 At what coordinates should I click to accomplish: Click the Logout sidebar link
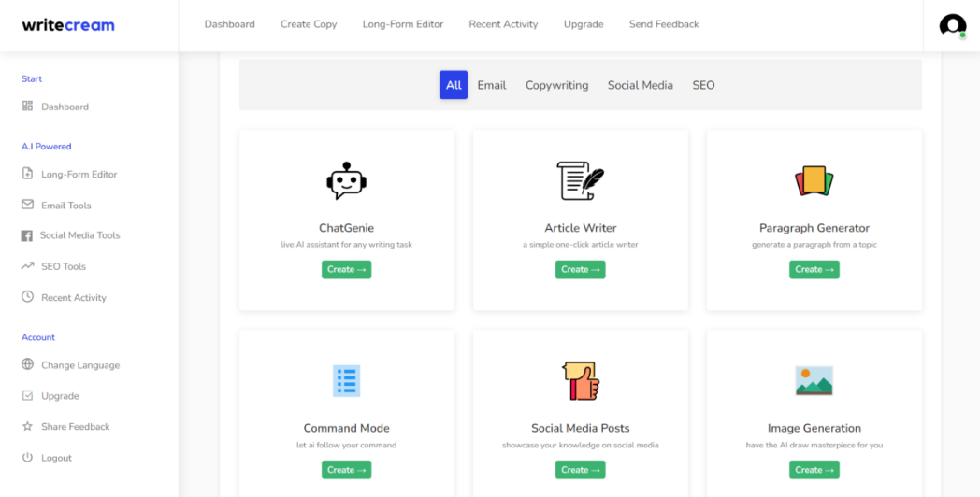coord(56,458)
